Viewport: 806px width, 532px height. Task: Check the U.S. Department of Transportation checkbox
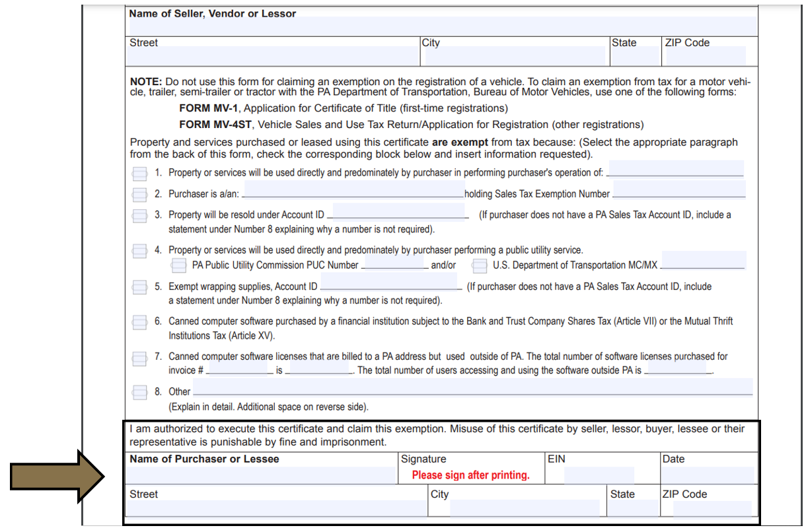pyautogui.click(x=478, y=265)
